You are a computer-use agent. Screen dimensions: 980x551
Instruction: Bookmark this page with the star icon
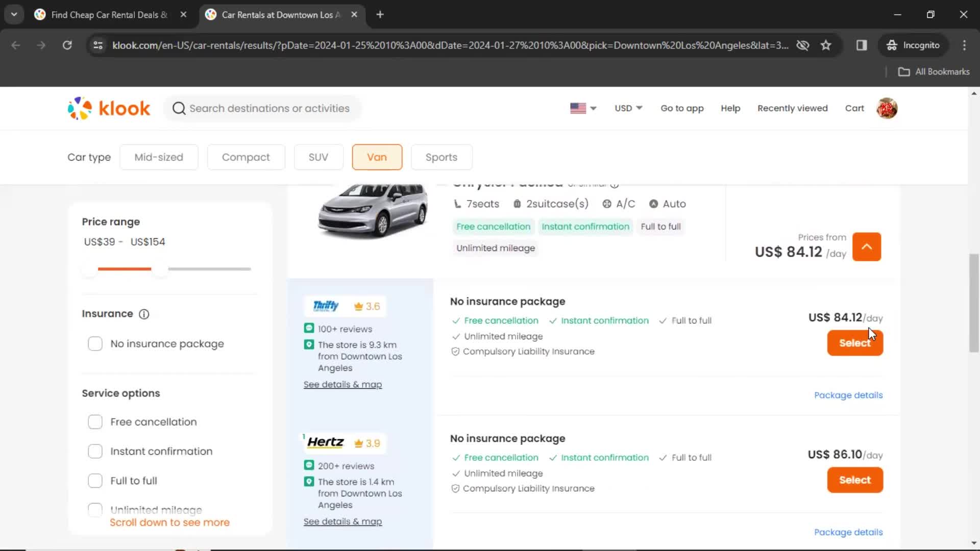coord(826,45)
